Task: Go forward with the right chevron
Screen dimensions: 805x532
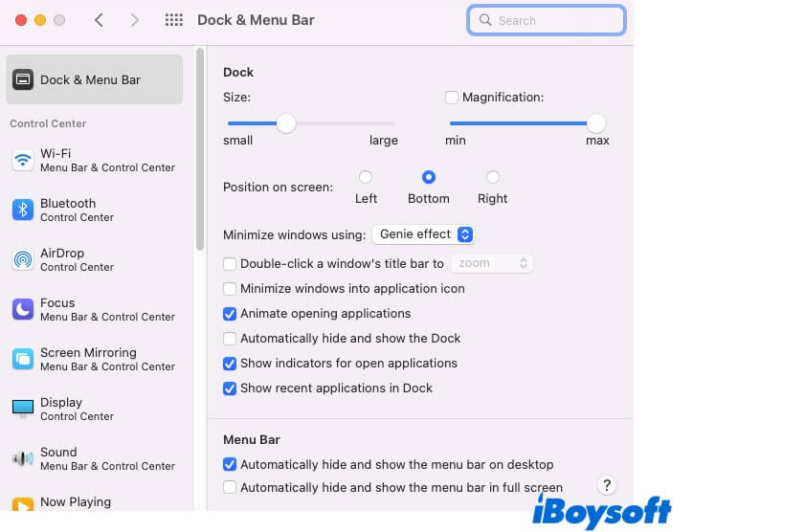Action: [135, 20]
